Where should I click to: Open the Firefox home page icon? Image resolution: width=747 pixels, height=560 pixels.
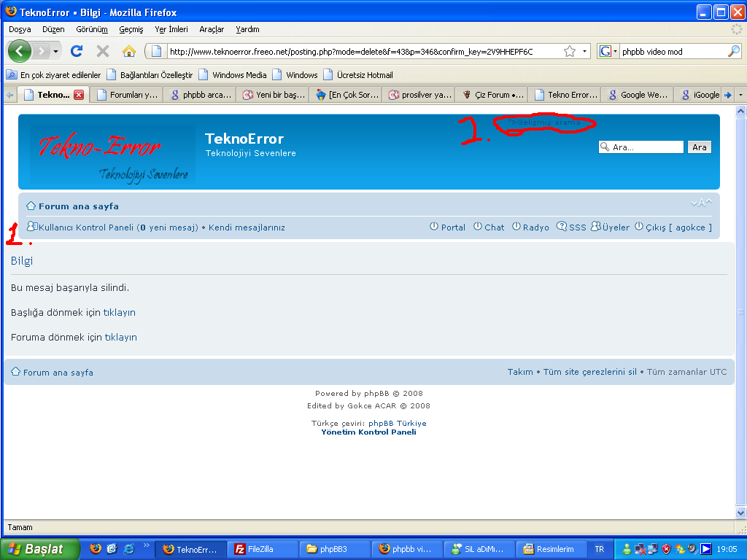pyautogui.click(x=128, y=51)
